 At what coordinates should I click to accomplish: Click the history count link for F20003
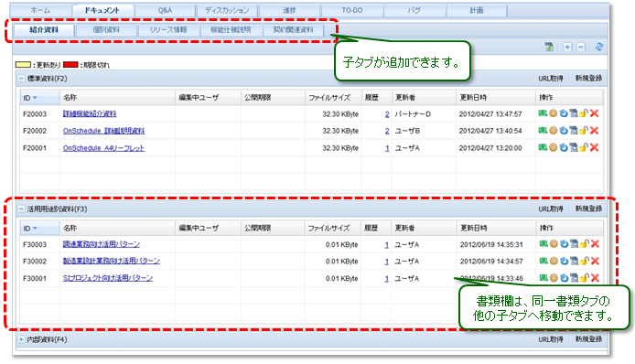click(387, 114)
